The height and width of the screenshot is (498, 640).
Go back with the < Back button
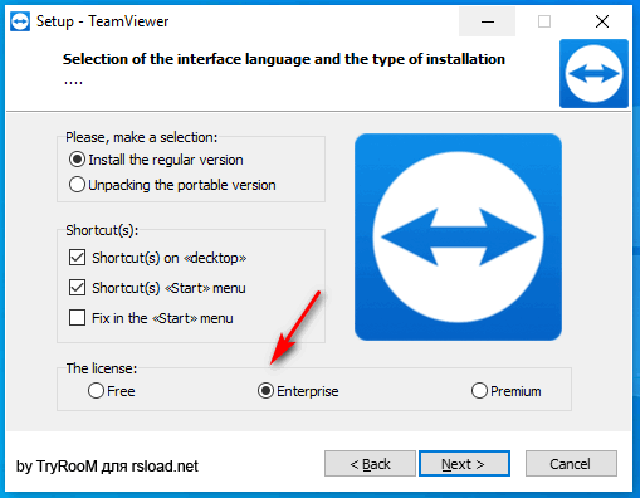click(370, 464)
